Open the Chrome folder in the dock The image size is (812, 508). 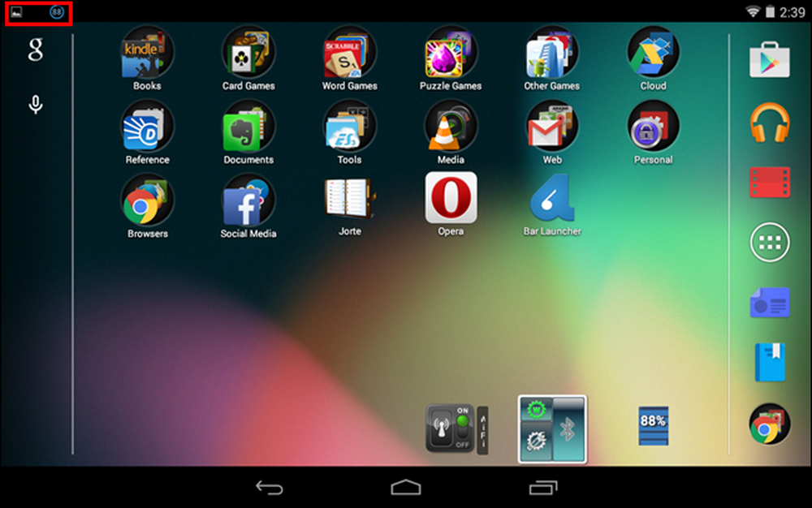tap(770, 424)
